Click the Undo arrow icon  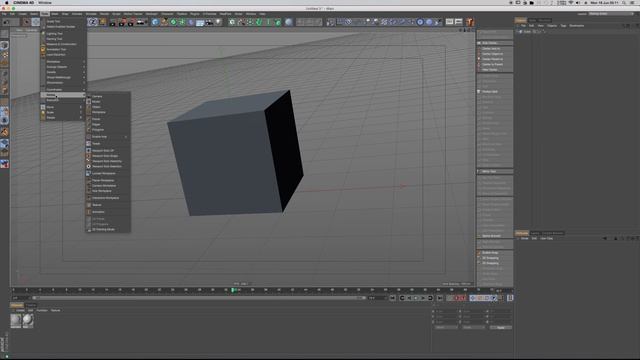[6, 22]
